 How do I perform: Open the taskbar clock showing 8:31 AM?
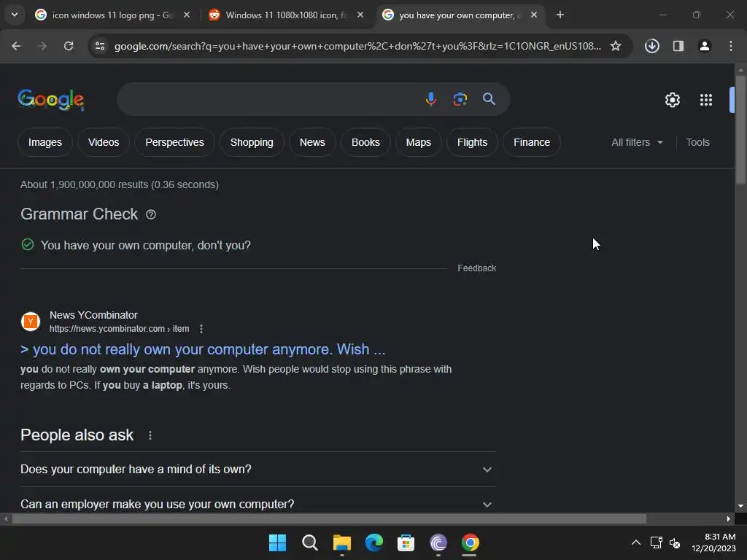[x=713, y=542]
